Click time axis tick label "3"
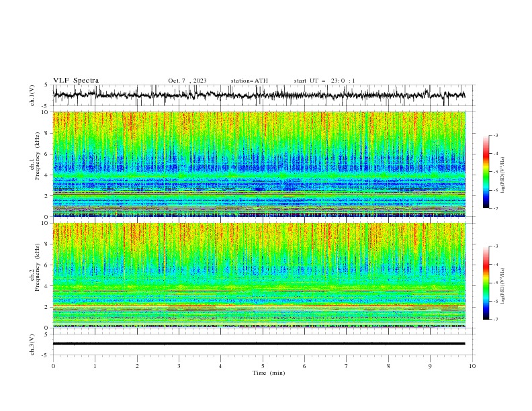Screen dimensions: 532x411 pyautogui.click(x=179, y=366)
